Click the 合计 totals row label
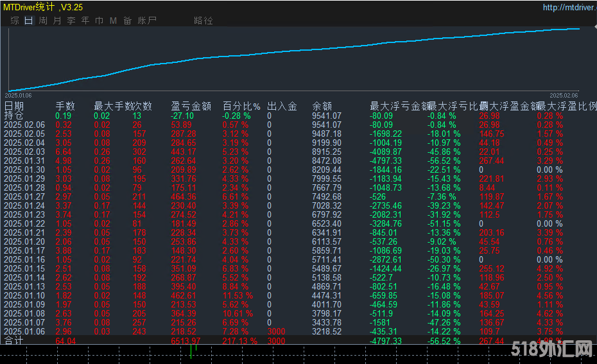The width and height of the screenshot is (597, 364). [x=14, y=340]
